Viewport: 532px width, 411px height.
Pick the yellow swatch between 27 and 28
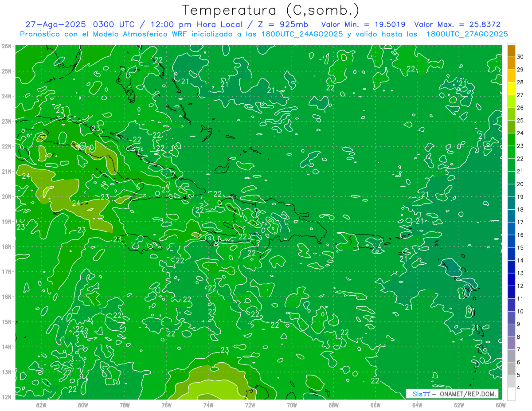511,89
